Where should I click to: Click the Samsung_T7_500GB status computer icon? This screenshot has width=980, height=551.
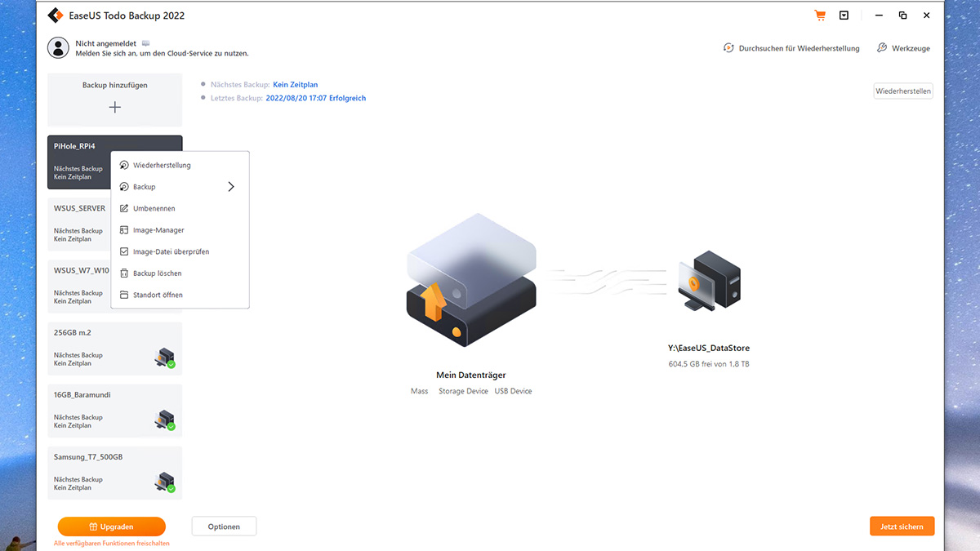pyautogui.click(x=165, y=482)
